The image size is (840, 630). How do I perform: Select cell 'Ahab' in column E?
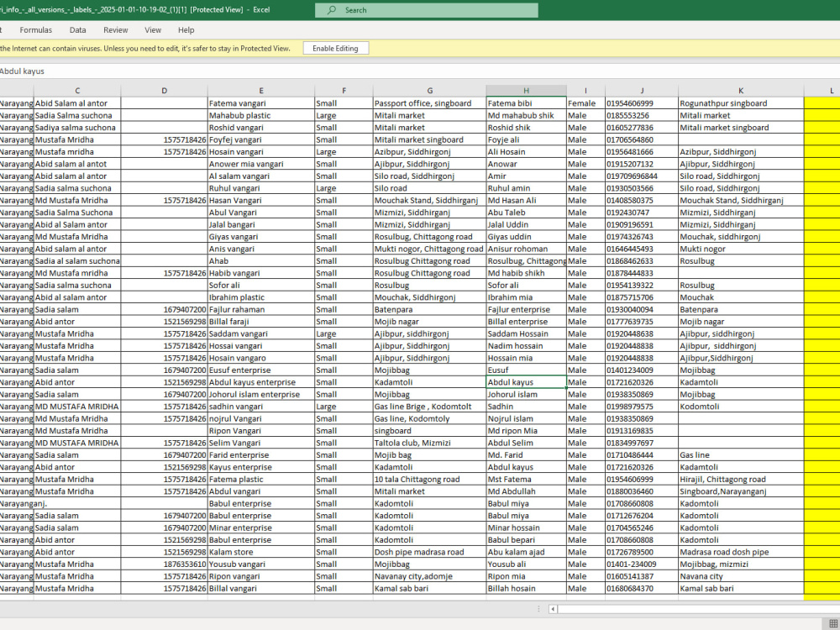(x=261, y=261)
